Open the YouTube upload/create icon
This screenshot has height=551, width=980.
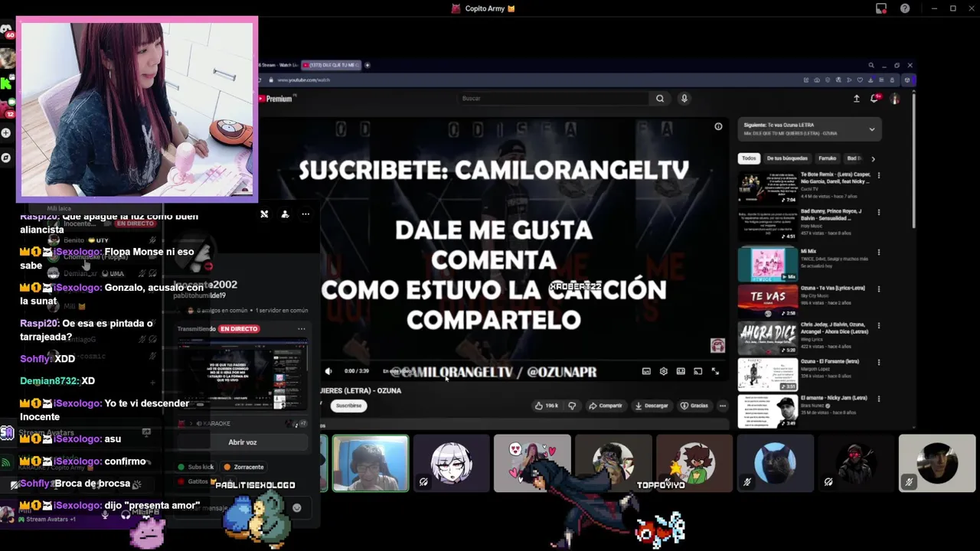(x=856, y=98)
